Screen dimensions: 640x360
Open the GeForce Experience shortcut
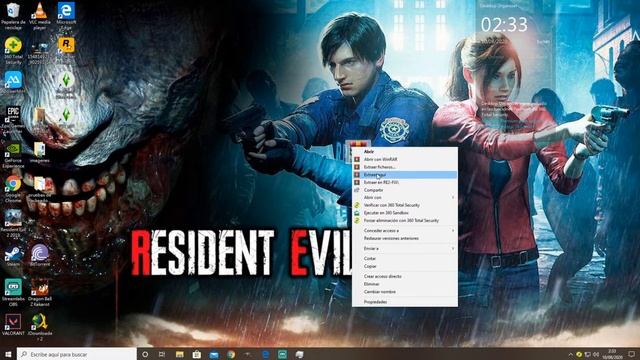pyautogui.click(x=13, y=155)
